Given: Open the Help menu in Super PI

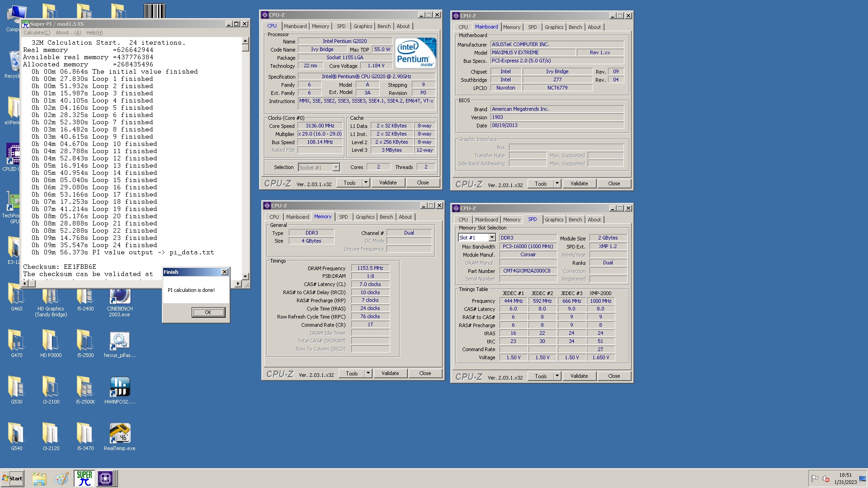Looking at the screenshot, I should (94, 33).
